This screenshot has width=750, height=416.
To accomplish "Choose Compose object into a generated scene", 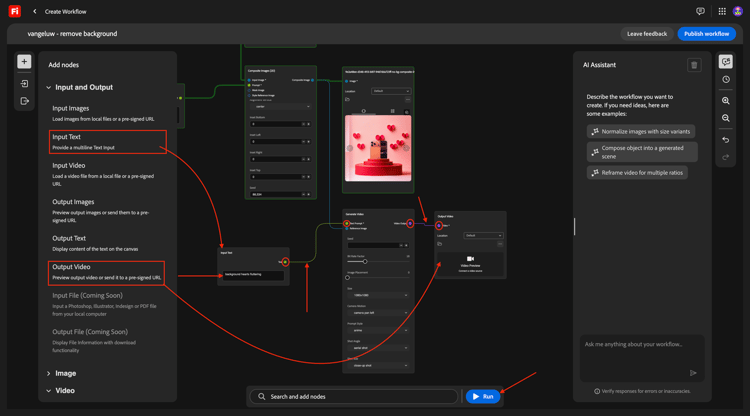I will [x=642, y=152].
